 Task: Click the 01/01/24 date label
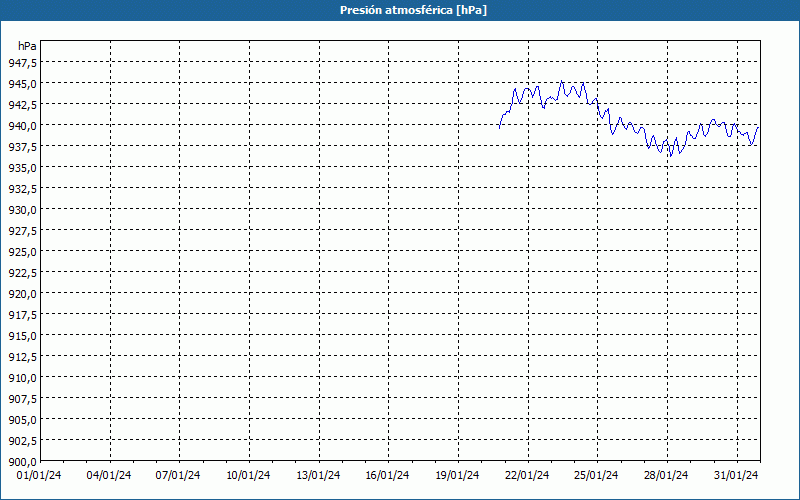[39, 475]
